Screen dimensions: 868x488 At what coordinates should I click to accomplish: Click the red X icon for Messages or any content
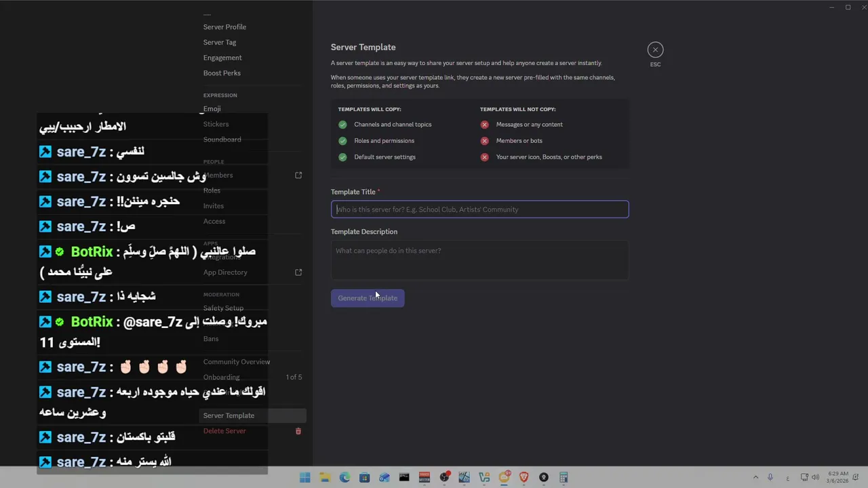click(484, 125)
